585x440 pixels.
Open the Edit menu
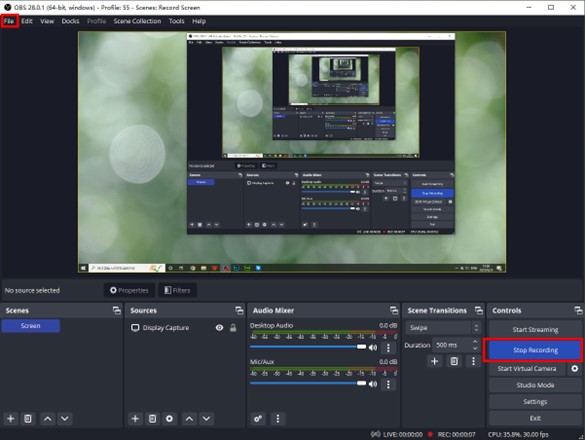[26, 21]
